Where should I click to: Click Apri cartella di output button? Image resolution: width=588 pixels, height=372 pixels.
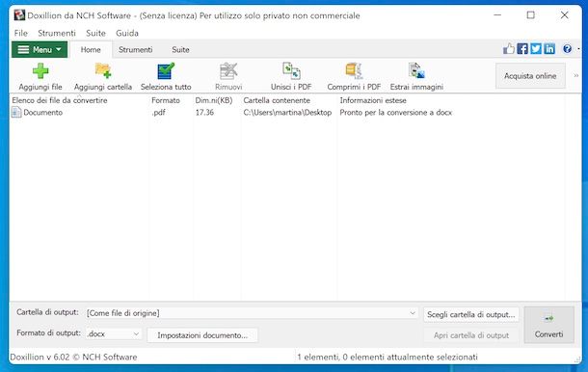[471, 335]
